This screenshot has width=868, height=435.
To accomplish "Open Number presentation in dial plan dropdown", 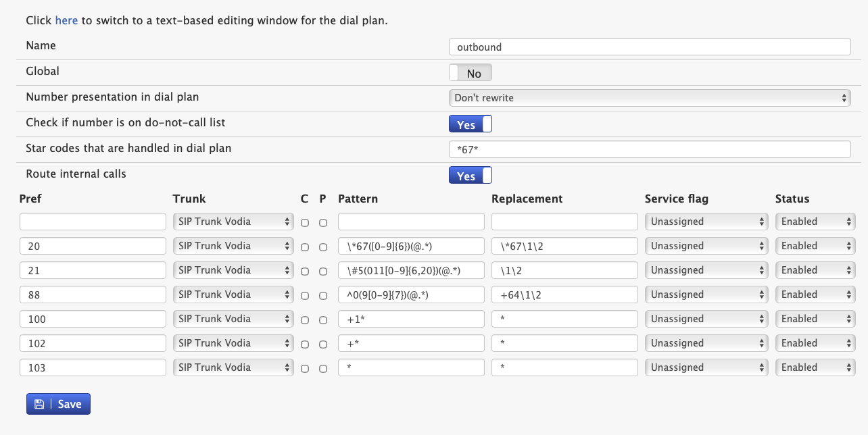I will (649, 98).
